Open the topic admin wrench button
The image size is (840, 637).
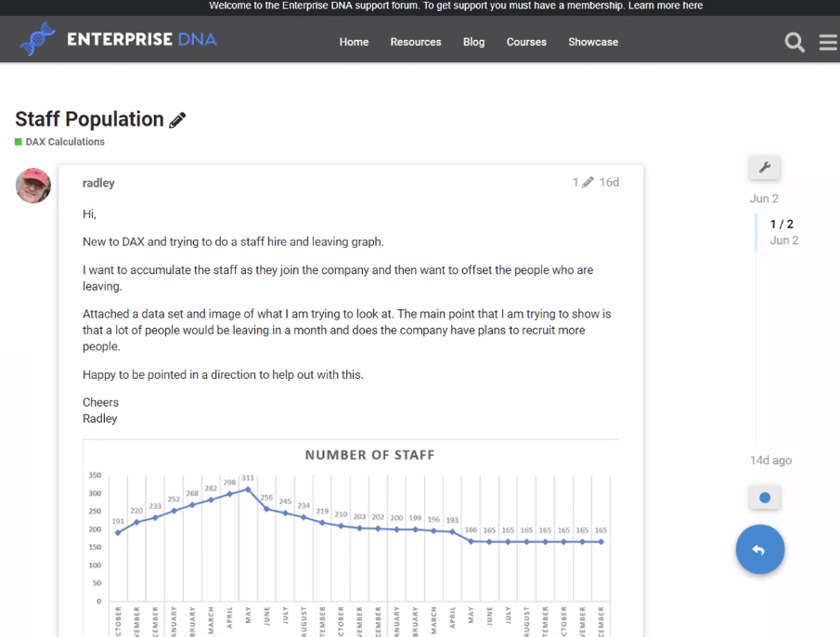pyautogui.click(x=765, y=168)
